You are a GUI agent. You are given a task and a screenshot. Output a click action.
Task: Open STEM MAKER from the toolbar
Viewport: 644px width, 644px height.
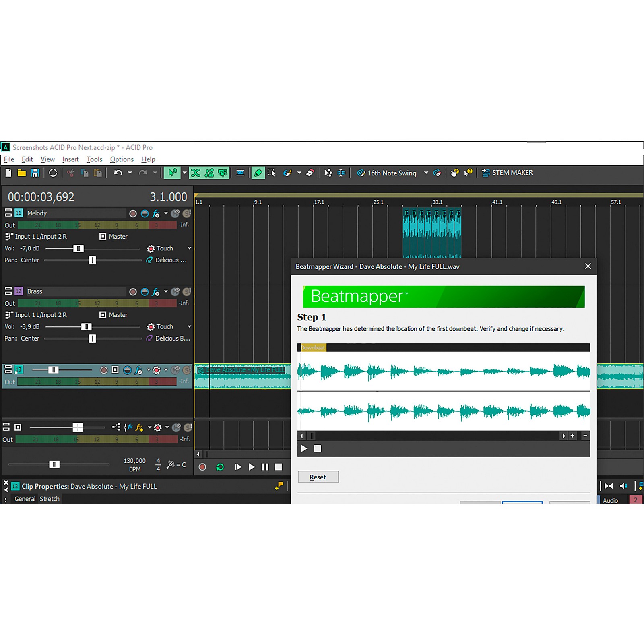(507, 173)
